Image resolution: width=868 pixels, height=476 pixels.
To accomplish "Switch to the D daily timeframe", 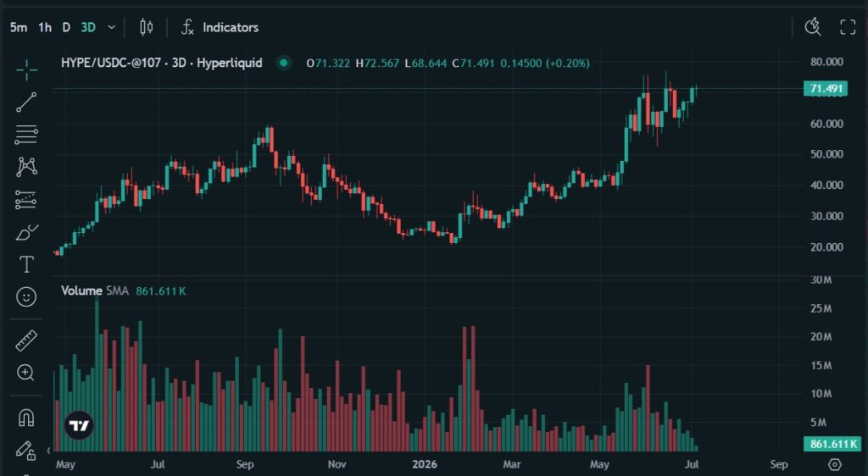I will (66, 27).
